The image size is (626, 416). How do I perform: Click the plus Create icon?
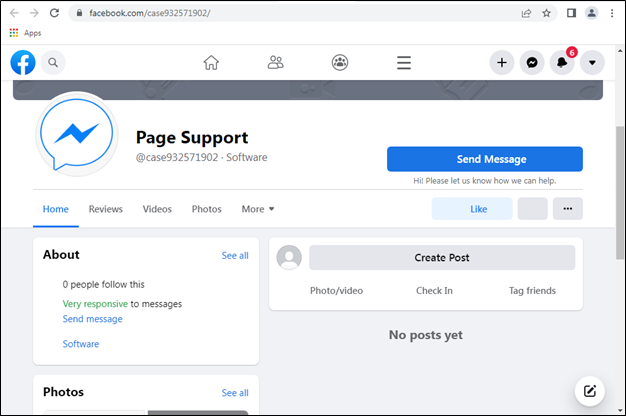click(502, 62)
